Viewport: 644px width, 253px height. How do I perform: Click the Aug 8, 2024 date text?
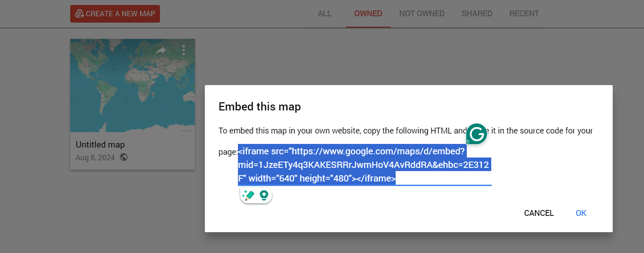click(x=96, y=158)
